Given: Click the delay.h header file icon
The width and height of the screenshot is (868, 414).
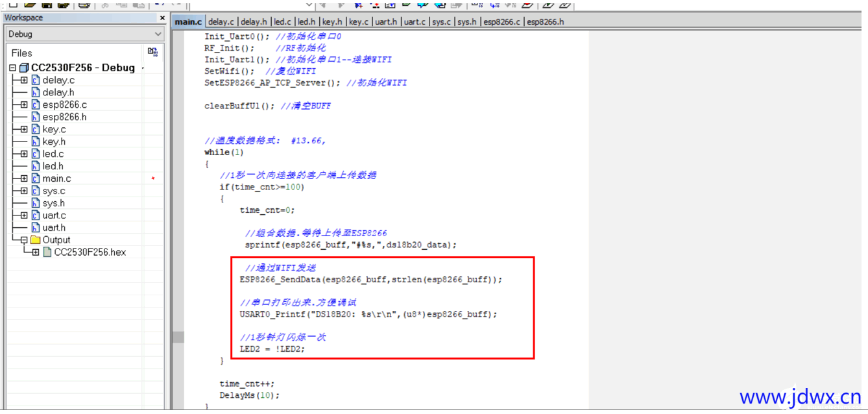Looking at the screenshot, I should click(x=36, y=92).
